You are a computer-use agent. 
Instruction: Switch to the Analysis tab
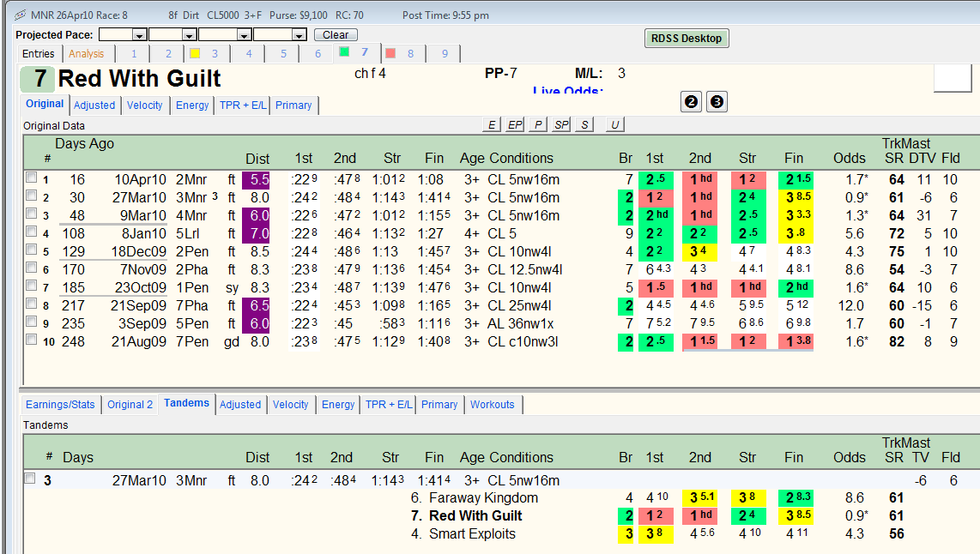point(87,54)
